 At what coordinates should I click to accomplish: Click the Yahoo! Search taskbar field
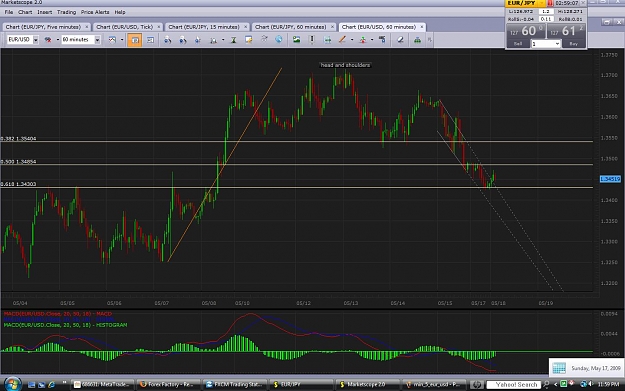point(514,385)
